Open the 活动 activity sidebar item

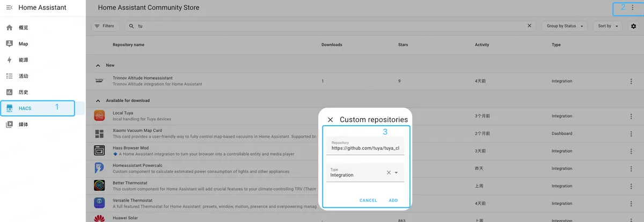pos(42,76)
